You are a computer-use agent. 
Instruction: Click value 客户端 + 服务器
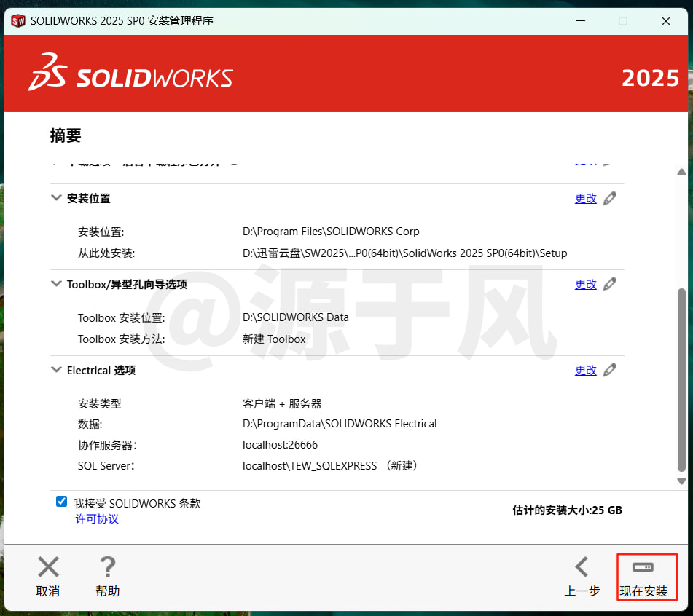click(x=282, y=403)
